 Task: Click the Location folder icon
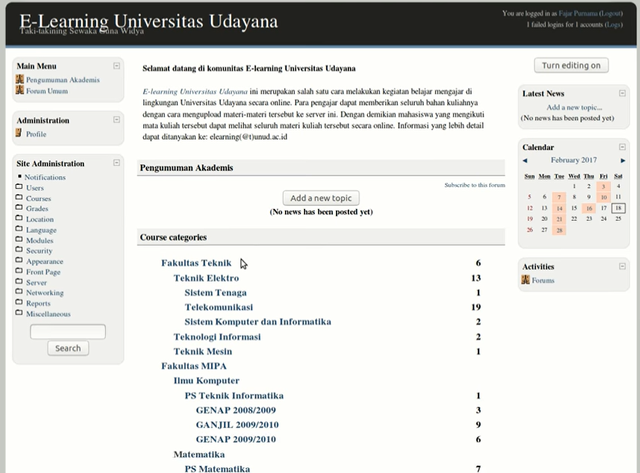[x=19, y=218]
